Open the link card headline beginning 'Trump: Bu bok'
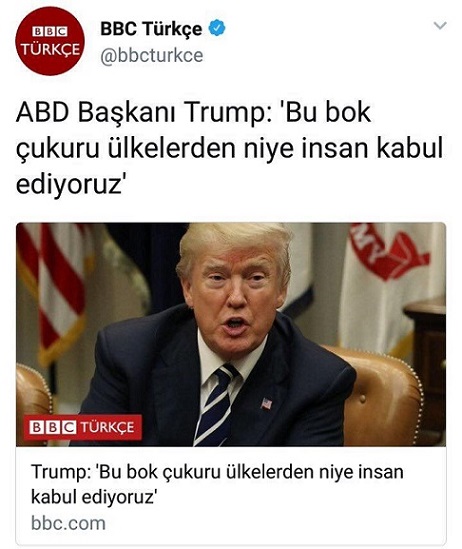 217,484
